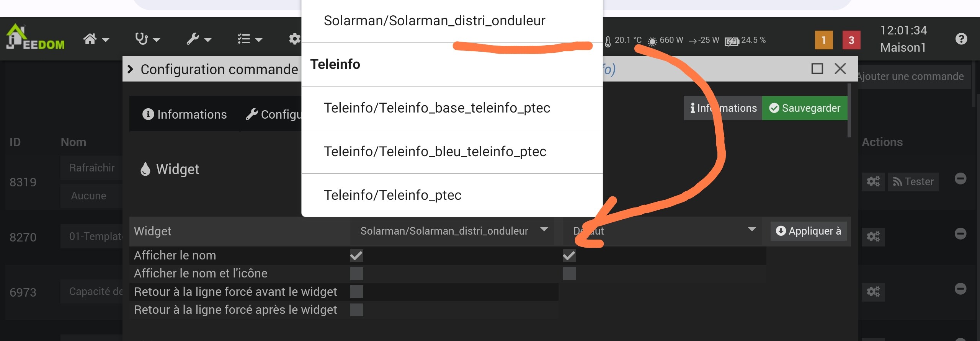980x341 pixels.
Task: Click the Jeedom logo
Action: pos(35,38)
